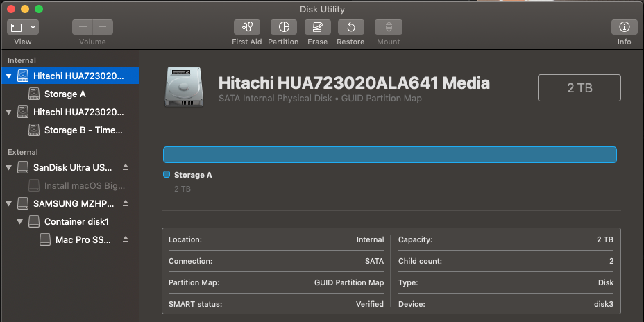644x322 pixels.
Task: Click the Install macOS Big volume icon
Action: 34,186
